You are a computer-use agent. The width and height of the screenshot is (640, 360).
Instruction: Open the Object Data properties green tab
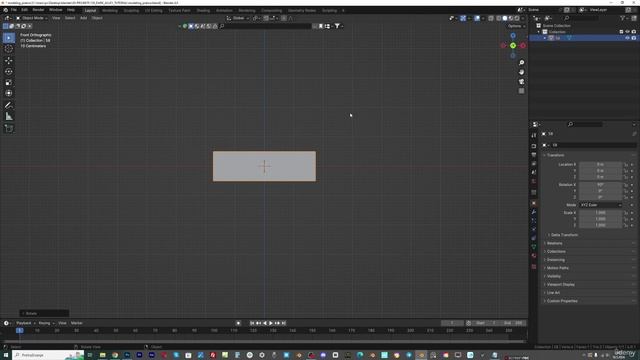tap(534, 247)
